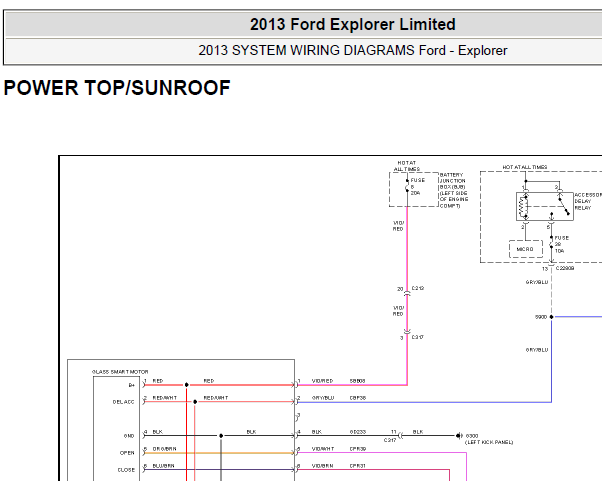Image resolution: width=602 pixels, height=481 pixels.
Task: Click the 'G300' ground point label
Action: pos(472,436)
